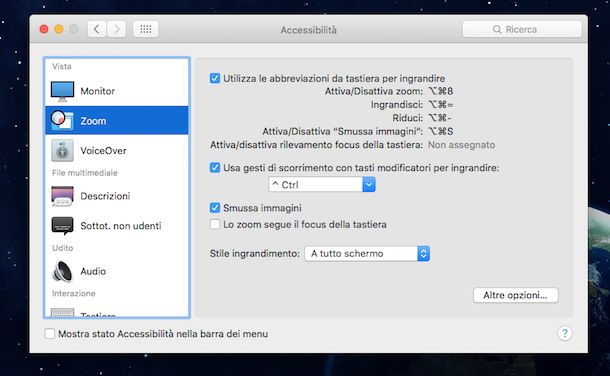The height and width of the screenshot is (376, 610).
Task: Enable Lo zoom segue il focus checkbox
Action: [215, 224]
